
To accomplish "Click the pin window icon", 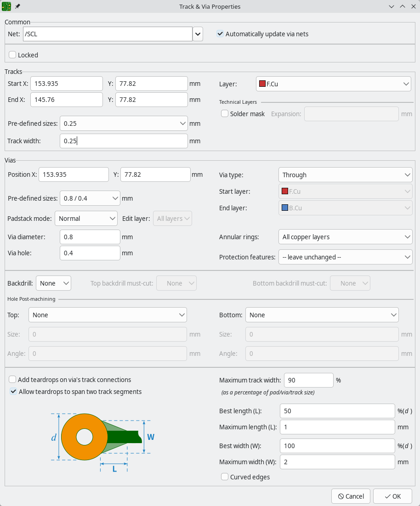I will pyautogui.click(x=17, y=6).
